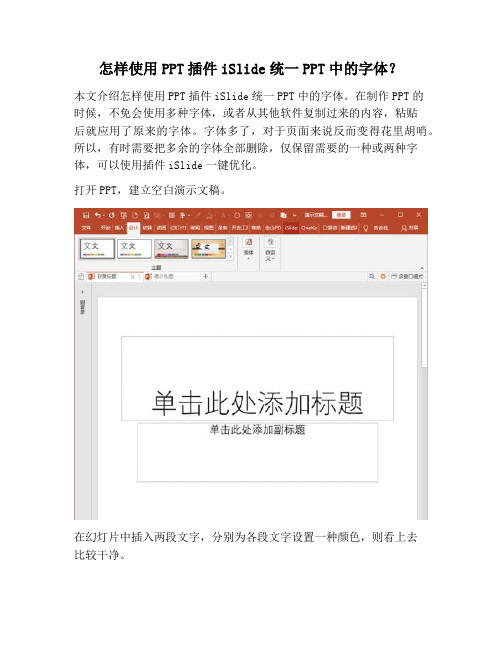The width and height of the screenshot is (502, 649).
Task: Click the Ribbon Display Options icon
Action: click(363, 215)
